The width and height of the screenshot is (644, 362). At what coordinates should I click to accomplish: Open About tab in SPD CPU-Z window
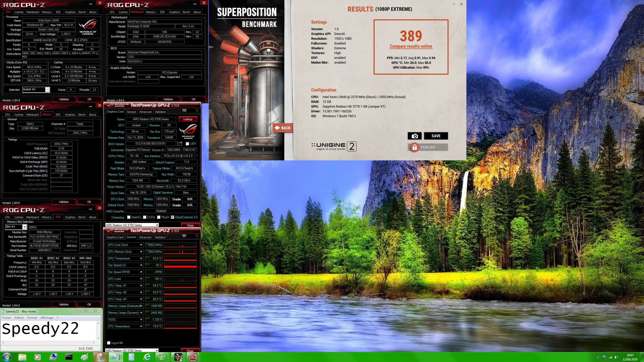click(93, 217)
